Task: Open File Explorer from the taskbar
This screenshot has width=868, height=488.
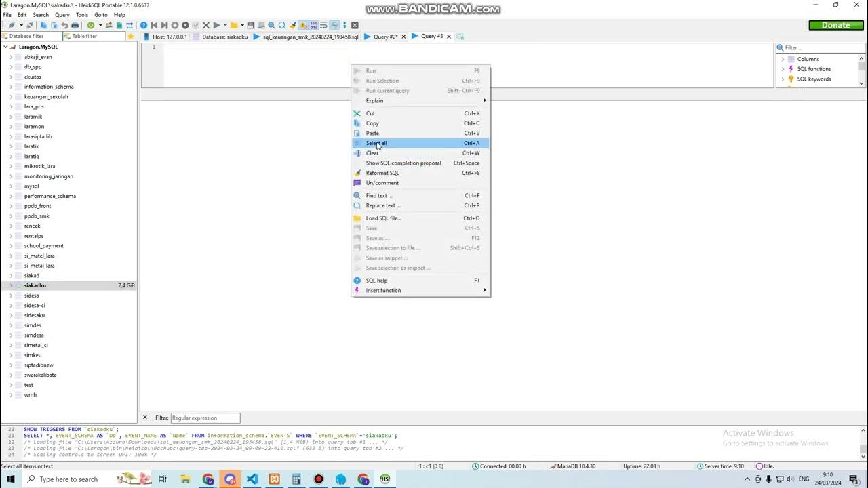Action: click(x=185, y=479)
